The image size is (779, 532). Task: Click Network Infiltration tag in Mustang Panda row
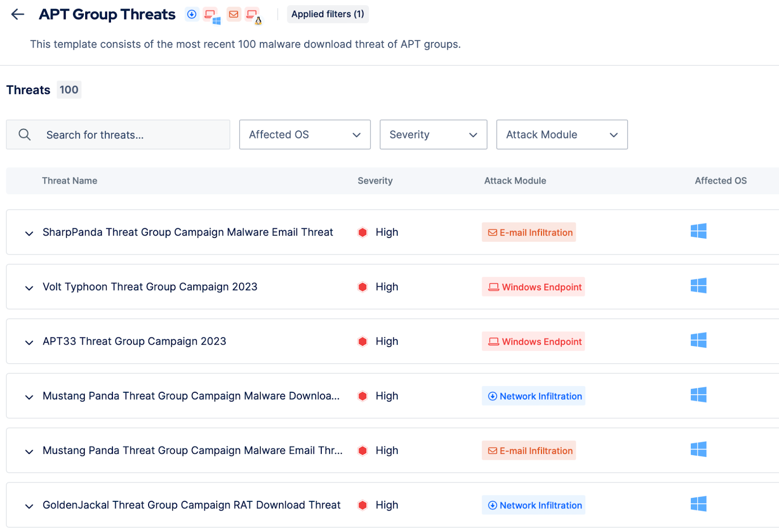534,396
